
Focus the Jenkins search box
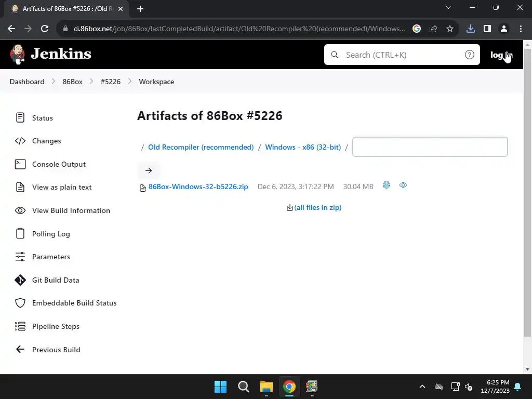point(402,55)
